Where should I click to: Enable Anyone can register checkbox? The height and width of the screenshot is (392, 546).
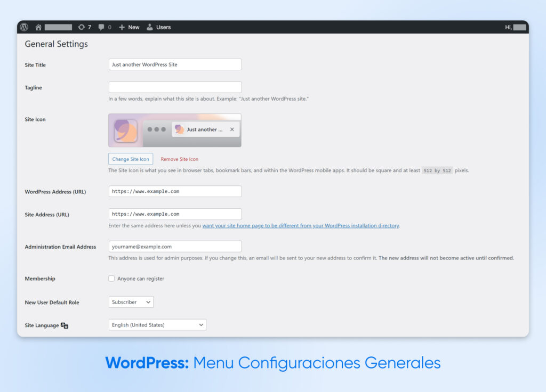(x=111, y=278)
